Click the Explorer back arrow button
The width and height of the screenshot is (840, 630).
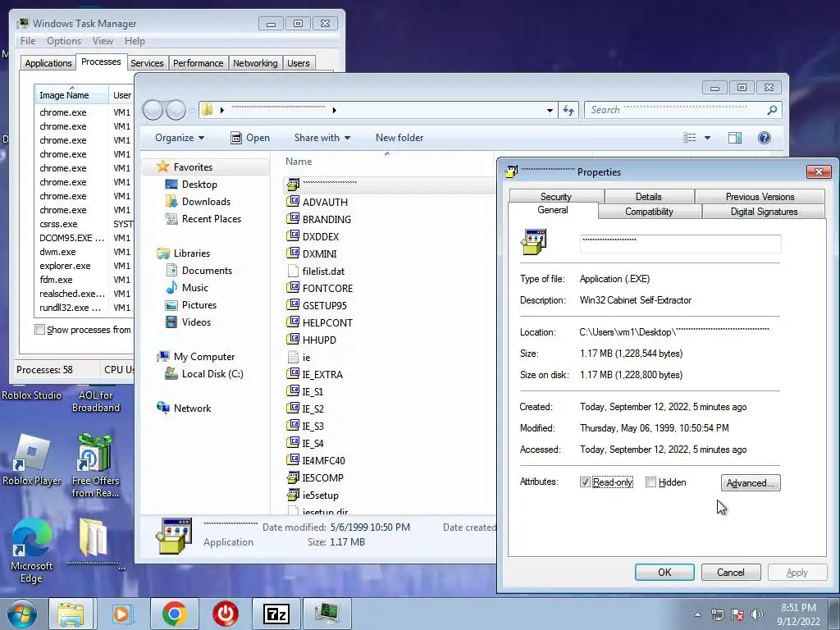[x=153, y=111]
